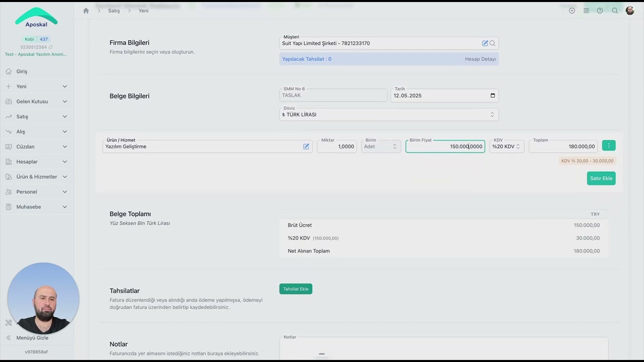The image size is (644, 362).
Task: Expand the Muhasebe sidebar chevron
Action: coord(65,207)
